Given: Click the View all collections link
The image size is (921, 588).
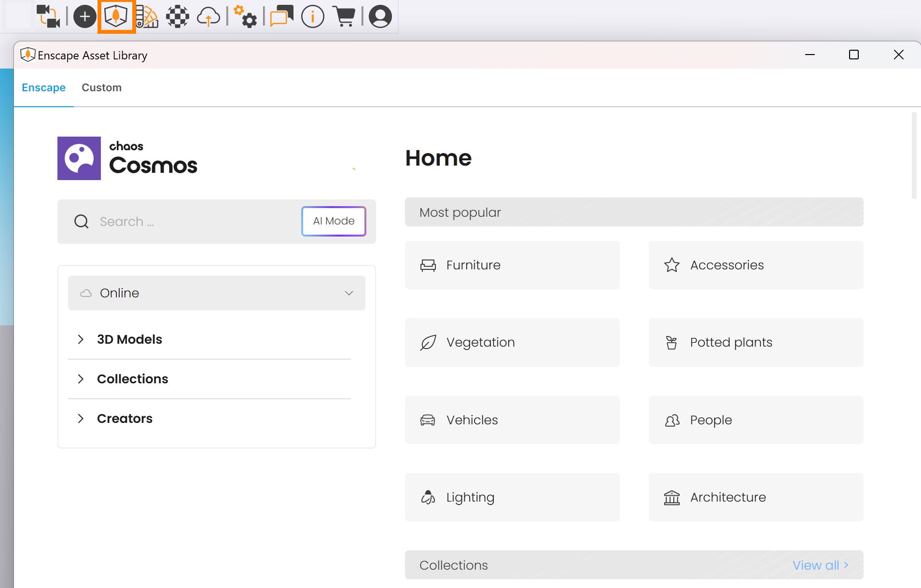Looking at the screenshot, I should (x=821, y=565).
